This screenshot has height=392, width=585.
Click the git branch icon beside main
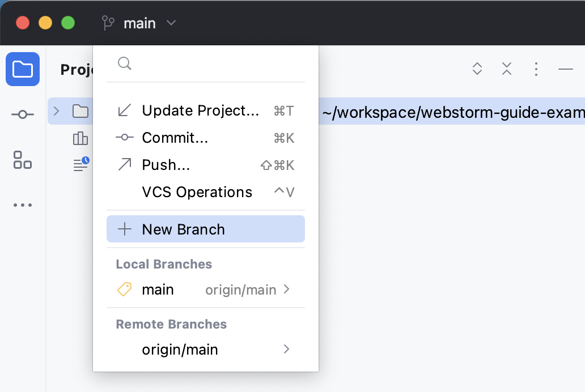[108, 23]
